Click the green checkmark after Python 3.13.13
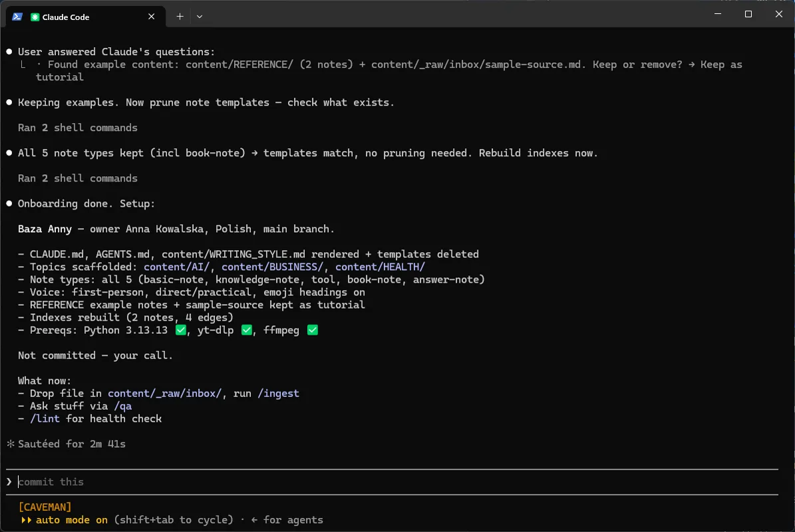The width and height of the screenshot is (795, 532). click(x=180, y=331)
